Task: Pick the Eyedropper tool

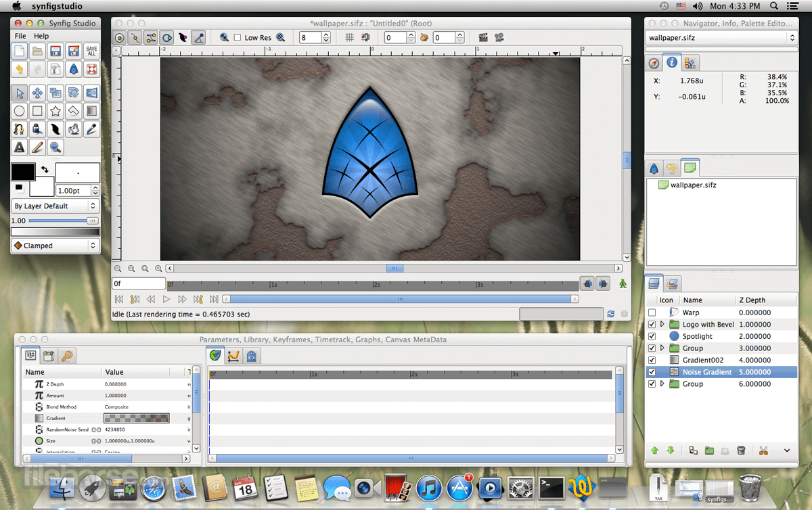Action: point(91,129)
